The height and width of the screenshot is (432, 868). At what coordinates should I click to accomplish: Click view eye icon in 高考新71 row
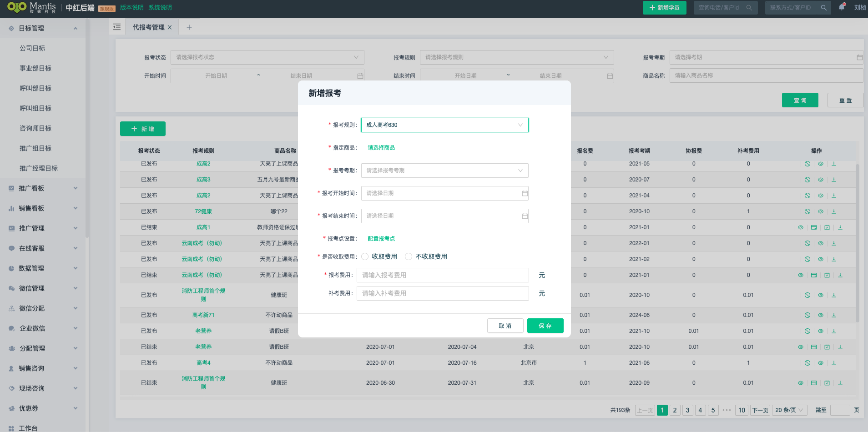[x=821, y=315]
